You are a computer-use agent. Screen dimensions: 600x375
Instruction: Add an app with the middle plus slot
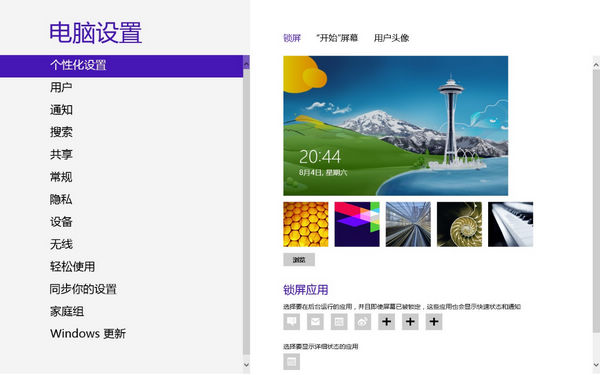[x=410, y=321]
